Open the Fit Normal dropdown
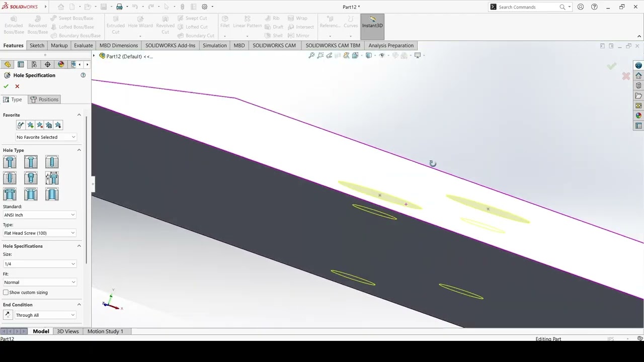This screenshot has height=362, width=644. (x=39, y=283)
